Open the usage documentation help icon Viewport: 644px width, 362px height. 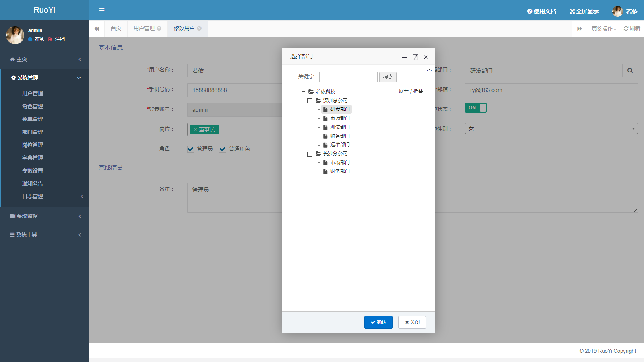(x=530, y=11)
